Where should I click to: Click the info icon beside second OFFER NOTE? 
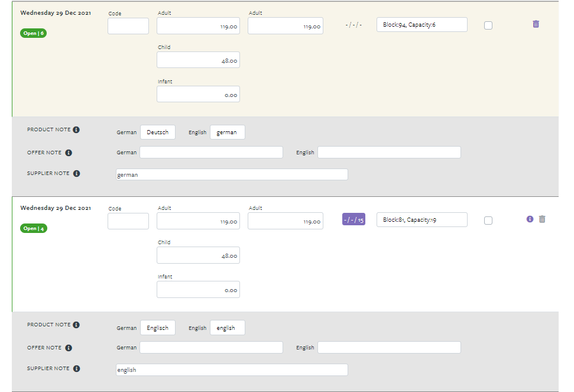(69, 347)
